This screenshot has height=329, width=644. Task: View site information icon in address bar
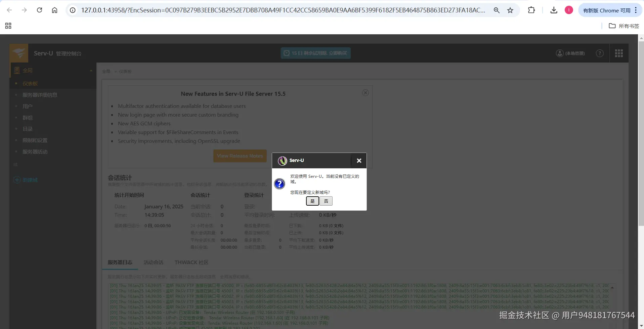73,10
